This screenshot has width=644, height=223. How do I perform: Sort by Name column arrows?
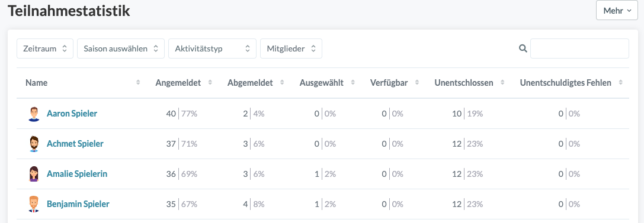(138, 83)
